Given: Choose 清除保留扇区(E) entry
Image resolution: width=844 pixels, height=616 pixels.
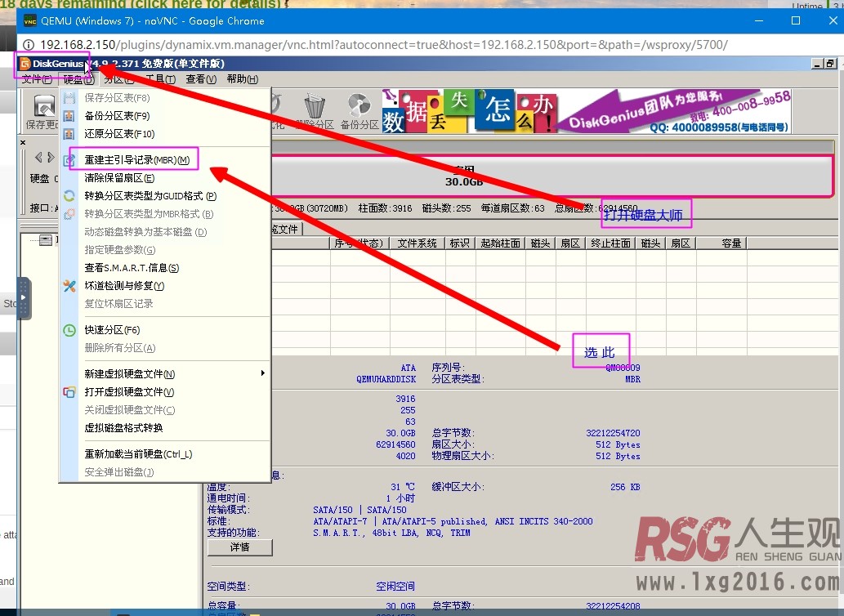Looking at the screenshot, I should tap(165, 178).
